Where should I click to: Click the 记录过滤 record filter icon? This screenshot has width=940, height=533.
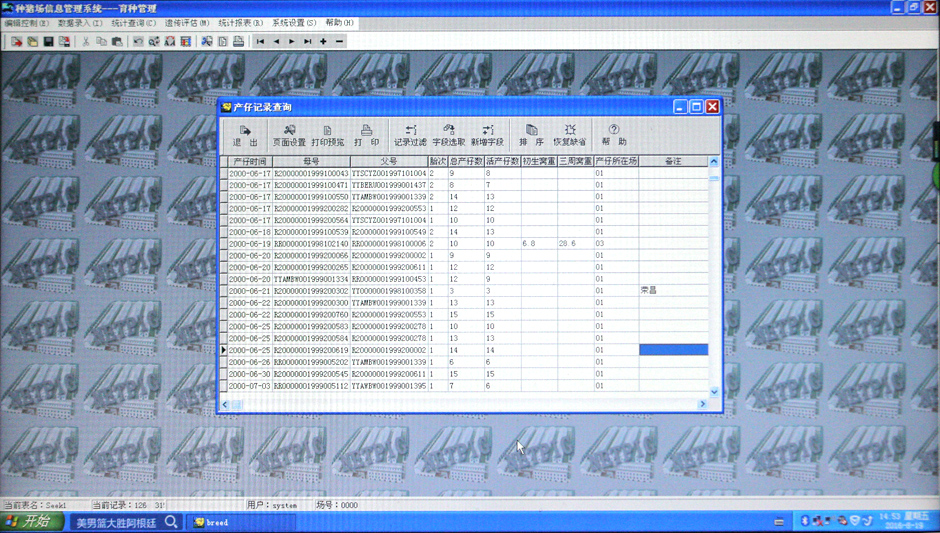[x=410, y=135]
